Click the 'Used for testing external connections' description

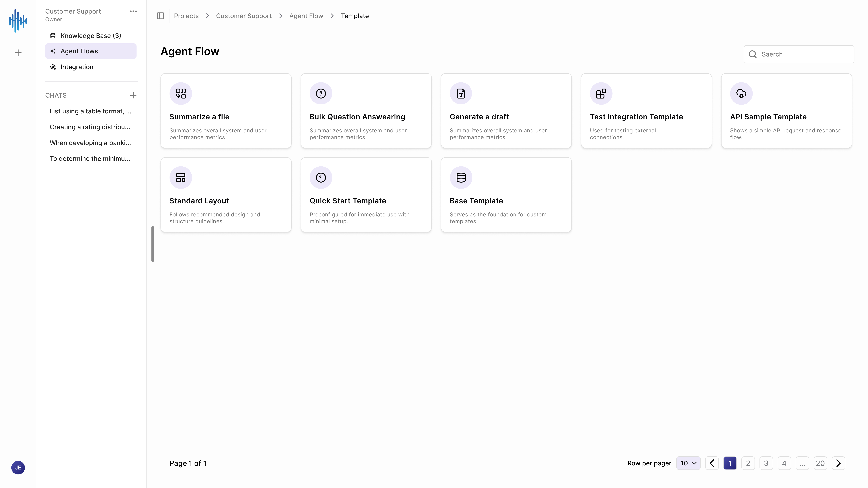(x=623, y=134)
